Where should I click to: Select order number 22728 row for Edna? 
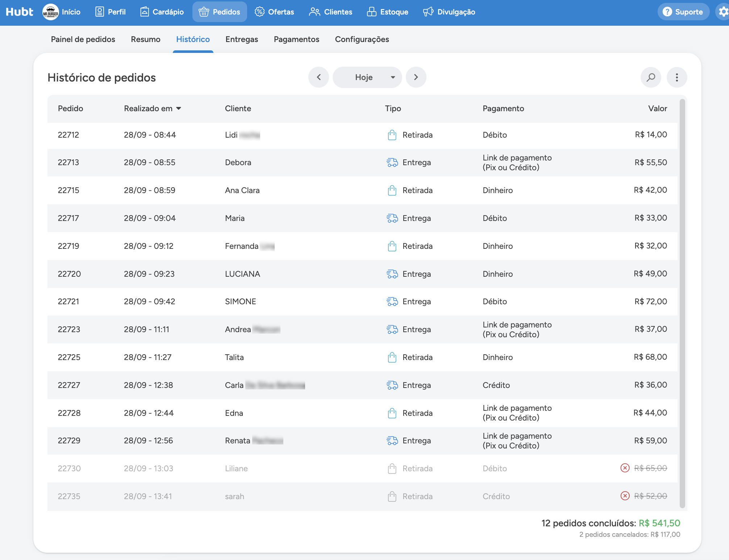(x=362, y=413)
